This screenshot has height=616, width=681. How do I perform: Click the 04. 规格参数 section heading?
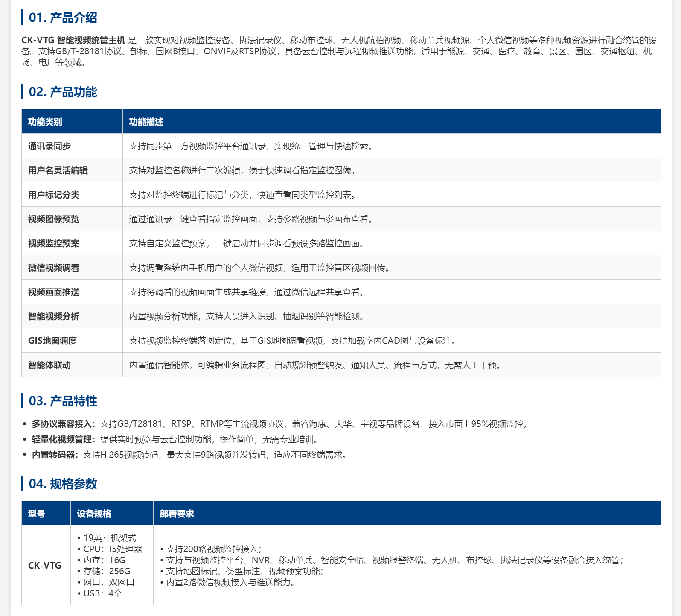click(63, 484)
